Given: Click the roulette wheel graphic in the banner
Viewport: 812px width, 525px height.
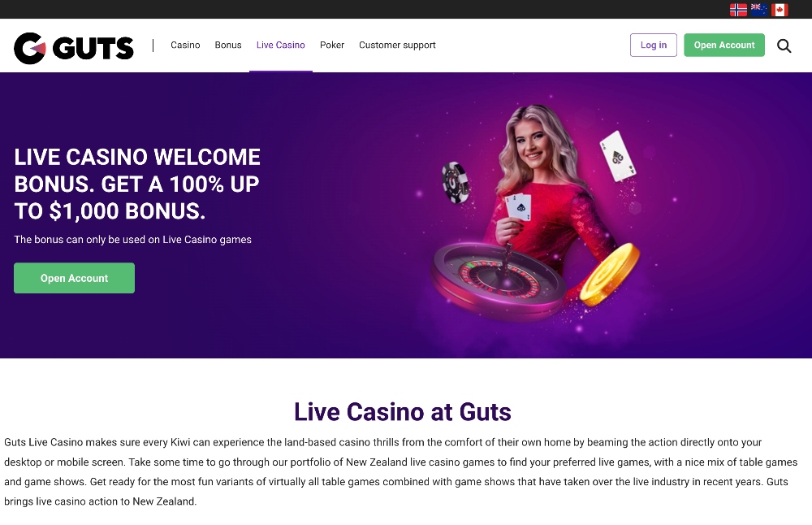Looking at the screenshot, I should 499,280.
